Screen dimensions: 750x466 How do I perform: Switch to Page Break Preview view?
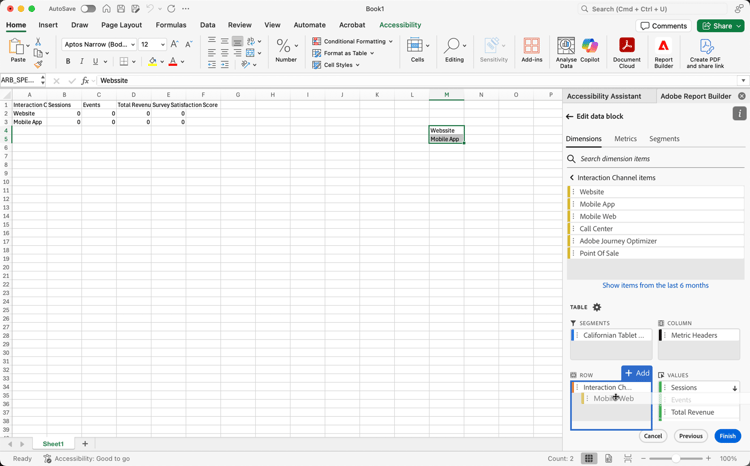tap(628, 458)
